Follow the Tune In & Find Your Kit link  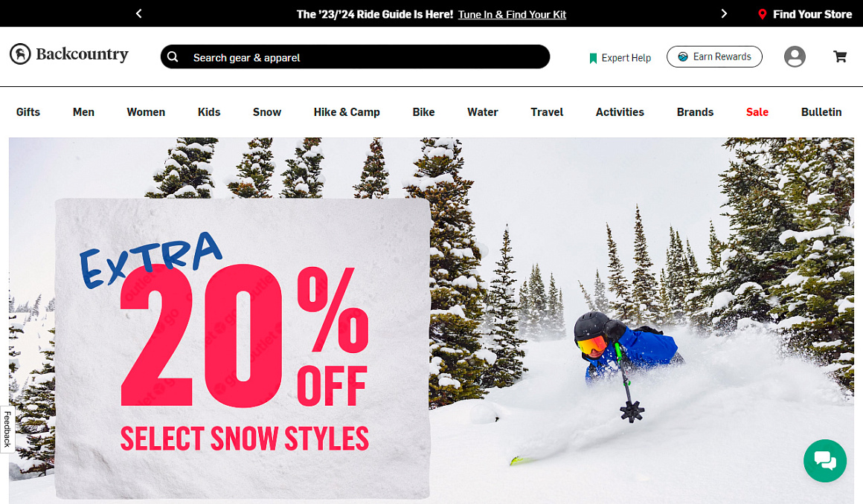512,14
